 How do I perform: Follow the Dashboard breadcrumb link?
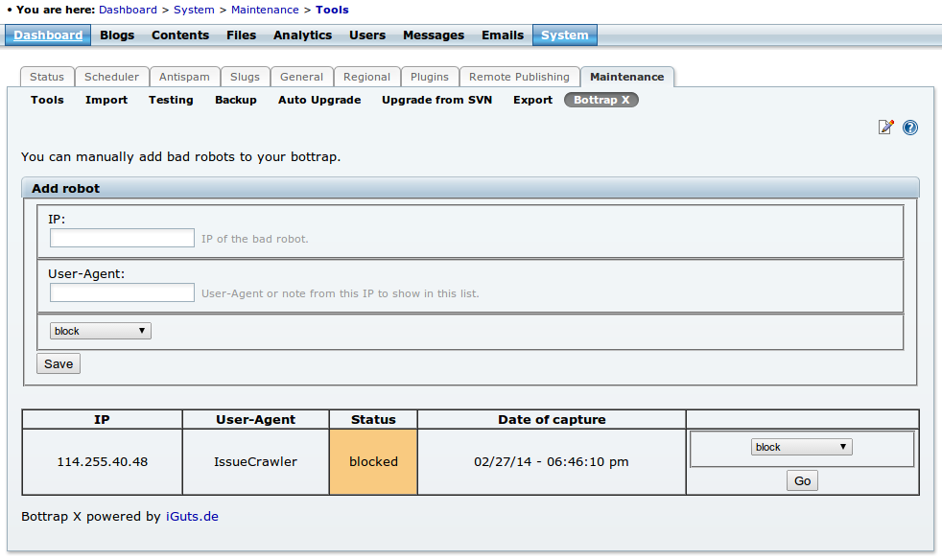pyautogui.click(x=128, y=10)
